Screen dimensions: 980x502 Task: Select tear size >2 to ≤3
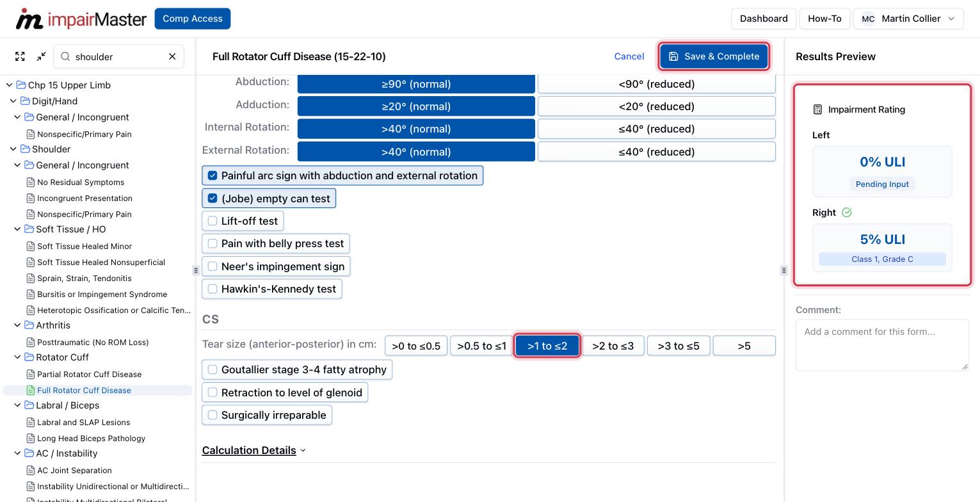point(613,346)
